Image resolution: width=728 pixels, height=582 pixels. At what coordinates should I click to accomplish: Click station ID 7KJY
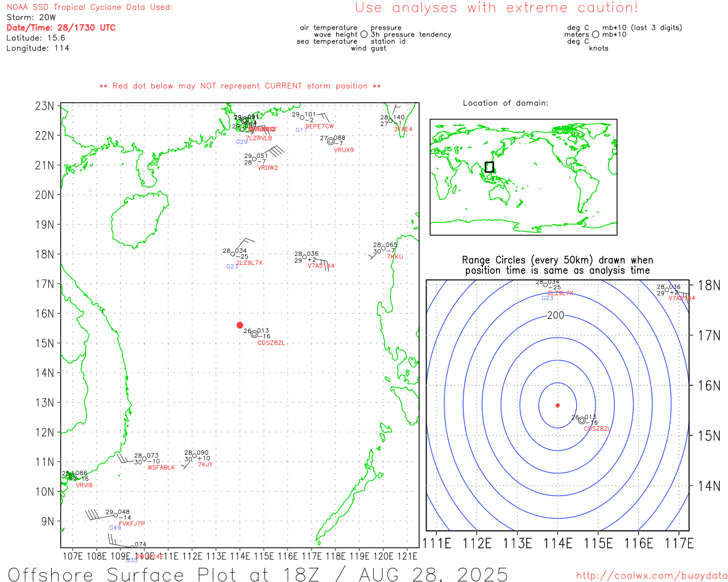(x=205, y=464)
